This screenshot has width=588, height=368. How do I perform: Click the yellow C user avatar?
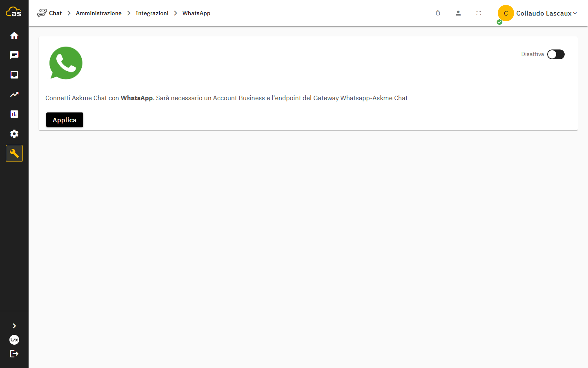click(x=506, y=13)
